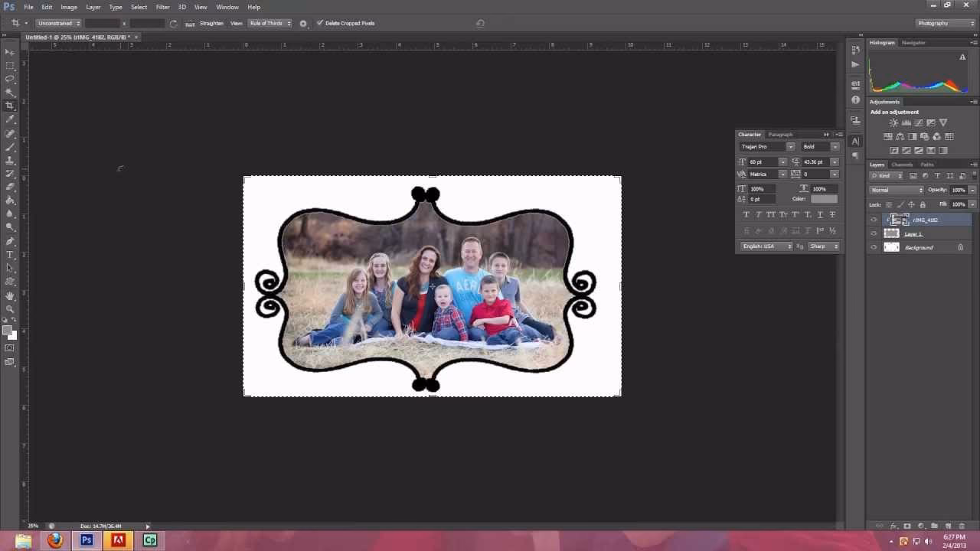The image size is (980, 551).
Task: Toggle visibility of Layer 1
Action: (x=874, y=233)
